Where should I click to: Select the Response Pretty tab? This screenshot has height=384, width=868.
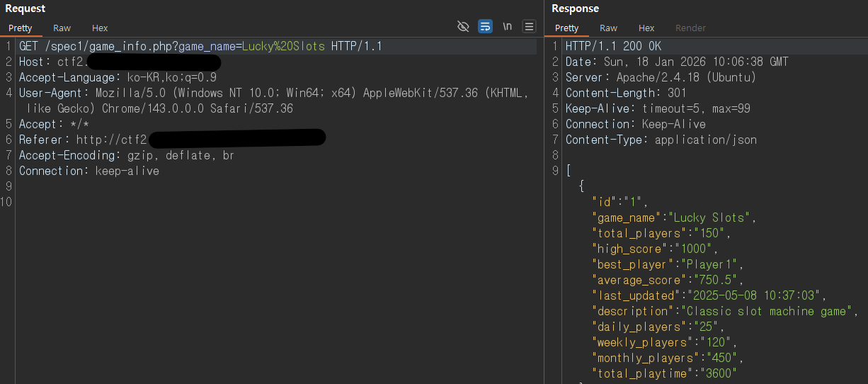point(566,28)
